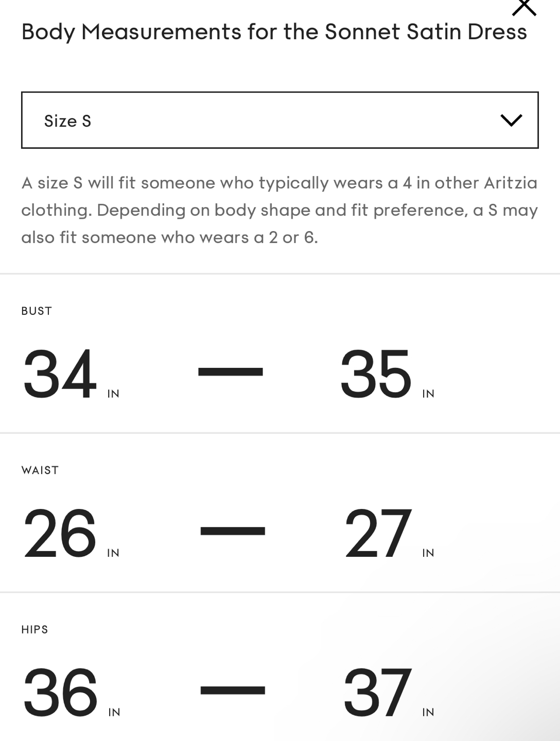
Task: Open the Size S dropdown
Action: click(279, 120)
